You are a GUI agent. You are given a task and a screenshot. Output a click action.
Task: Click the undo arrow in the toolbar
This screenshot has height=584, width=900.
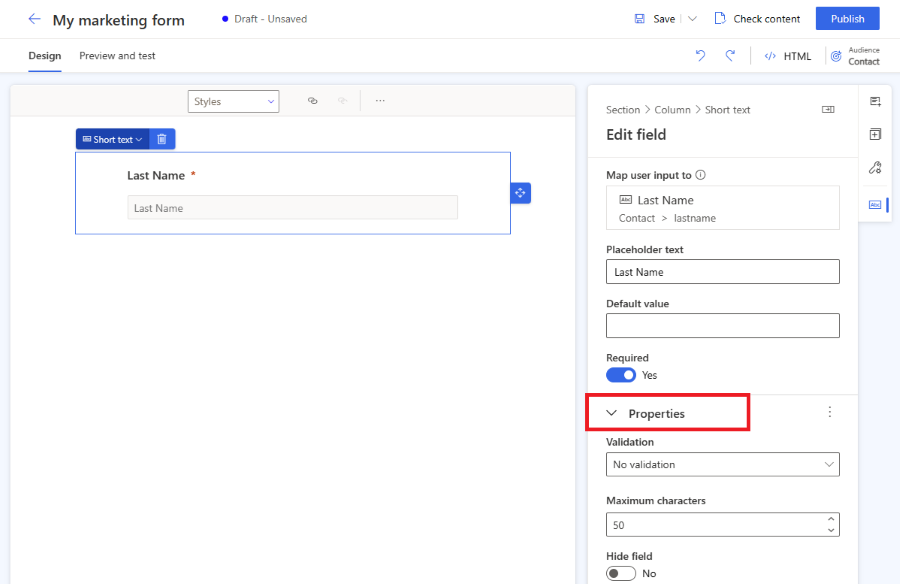click(700, 56)
